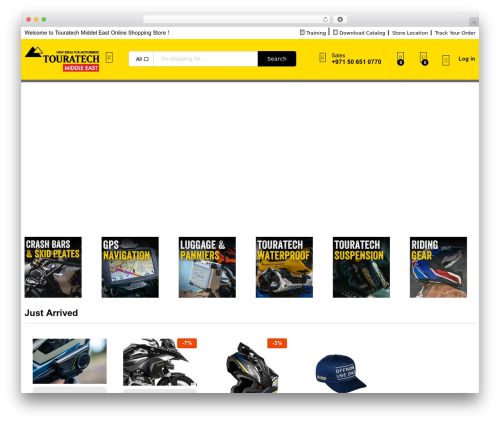
Task: Open GPS Navigation category tile
Action: 130,267
